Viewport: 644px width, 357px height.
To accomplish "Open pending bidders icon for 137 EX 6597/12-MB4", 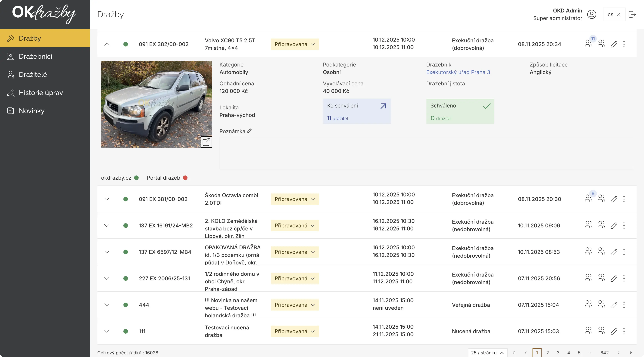I will [589, 251].
